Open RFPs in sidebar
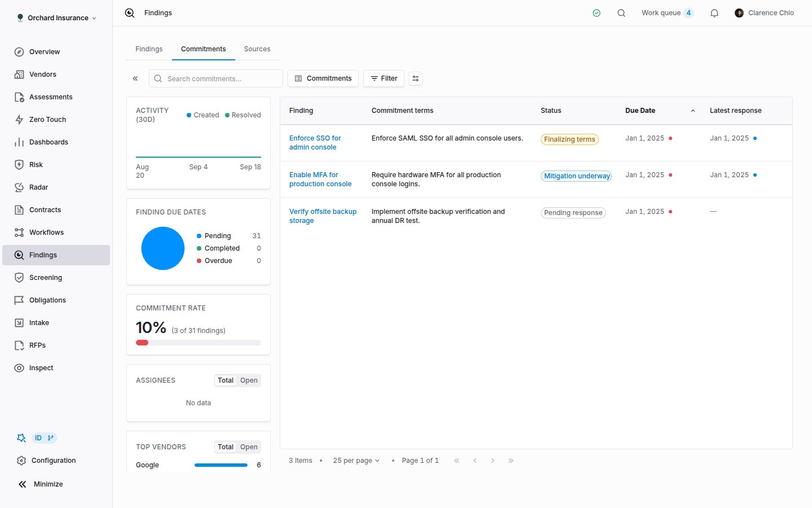This screenshot has height=508, width=812. click(x=56, y=345)
